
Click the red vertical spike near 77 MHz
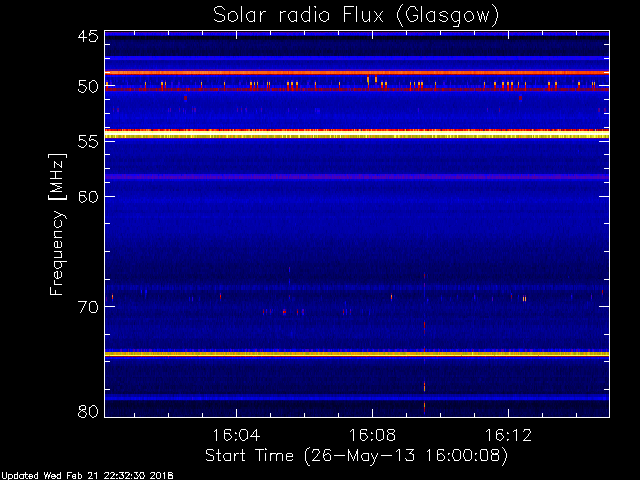click(x=425, y=386)
